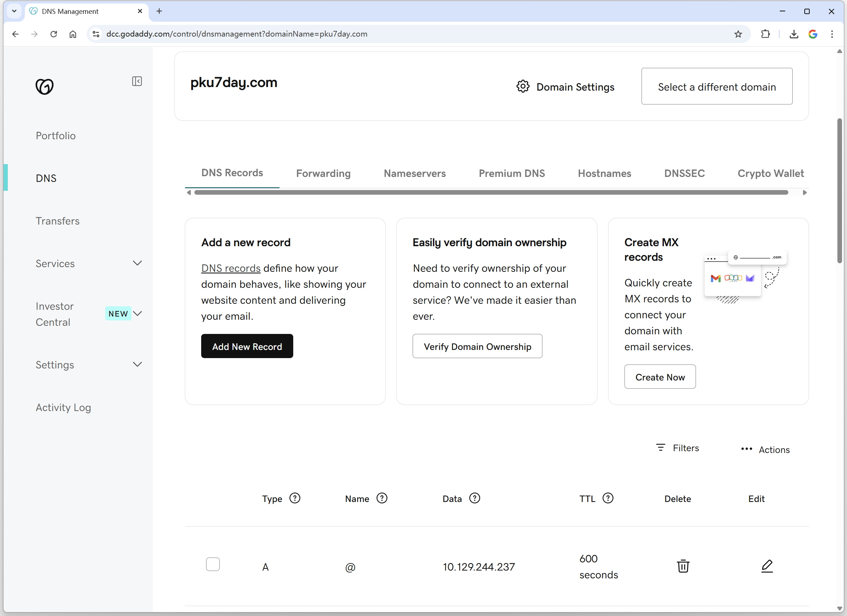Switch to the Nameservers tab

click(x=414, y=173)
